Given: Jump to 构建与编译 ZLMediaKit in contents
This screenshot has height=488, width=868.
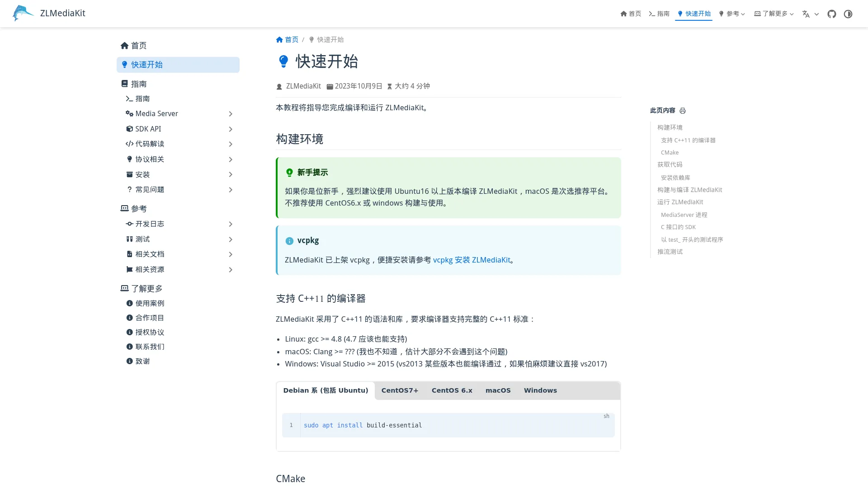Looking at the screenshot, I should (x=689, y=190).
